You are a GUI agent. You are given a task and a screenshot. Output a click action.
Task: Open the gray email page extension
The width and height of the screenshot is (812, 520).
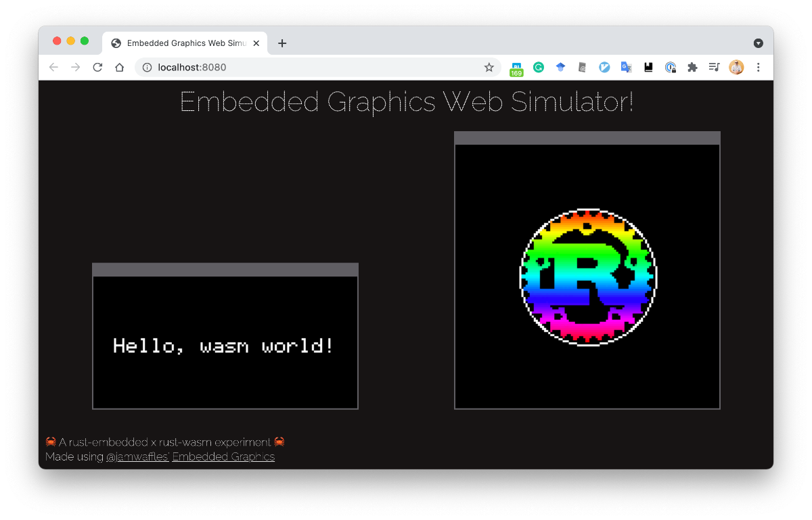point(583,68)
